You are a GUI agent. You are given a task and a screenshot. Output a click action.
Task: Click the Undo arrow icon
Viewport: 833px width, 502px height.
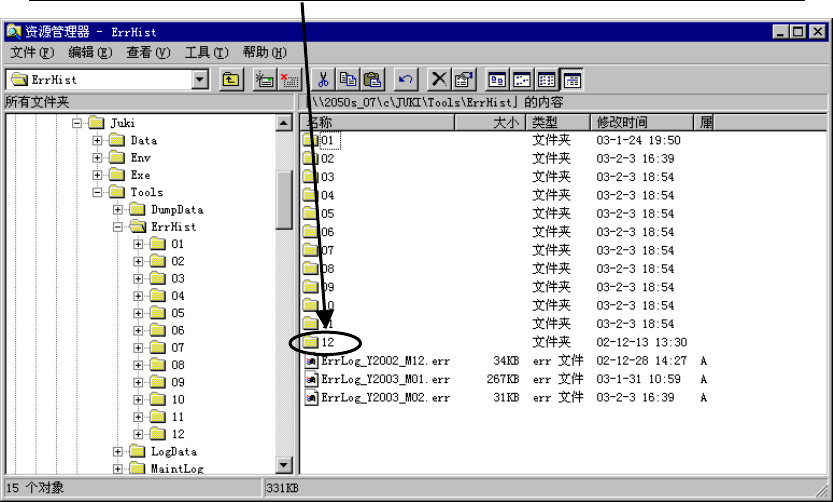[x=405, y=80]
